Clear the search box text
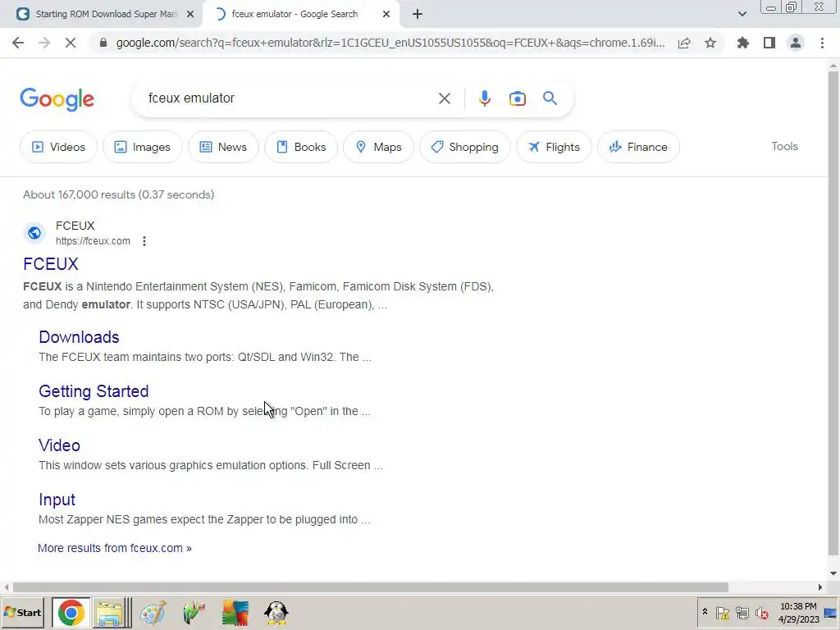 [444, 98]
